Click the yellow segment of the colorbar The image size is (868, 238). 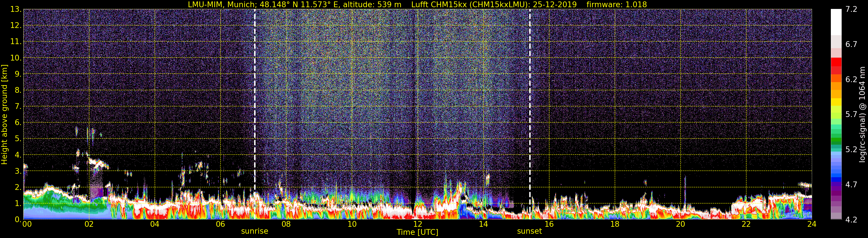point(836,102)
